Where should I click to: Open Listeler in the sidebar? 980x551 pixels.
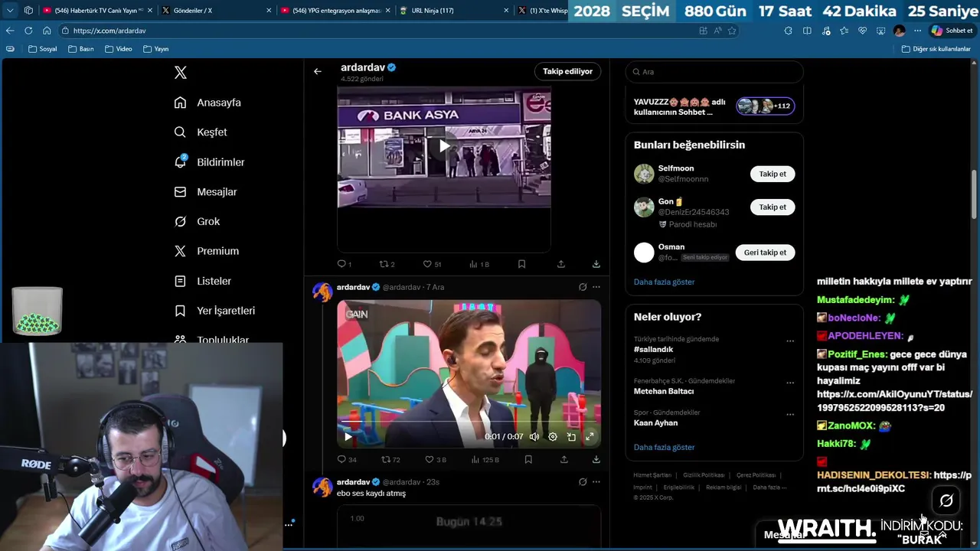pos(203,281)
